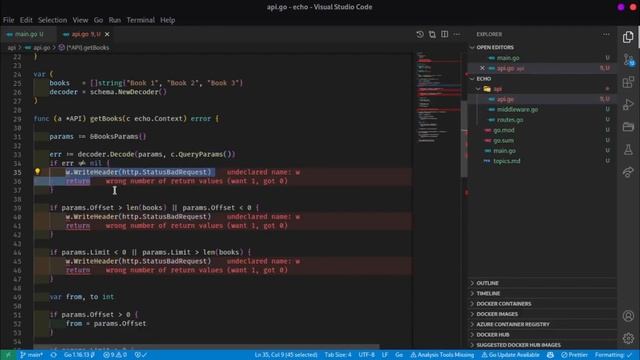
Task: Click the editor vertical scrollbar thumb
Action: coord(464,139)
